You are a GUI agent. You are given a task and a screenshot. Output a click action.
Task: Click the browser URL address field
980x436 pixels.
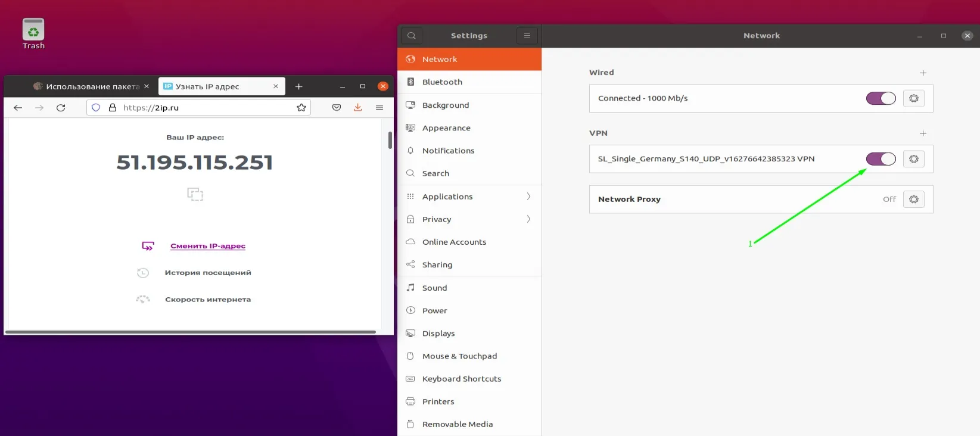199,108
